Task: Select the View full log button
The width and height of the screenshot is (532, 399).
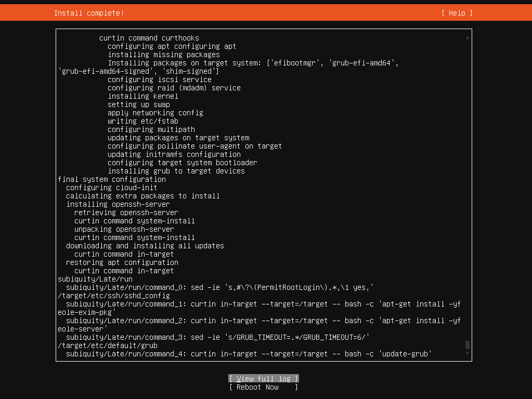Action: 264,378
